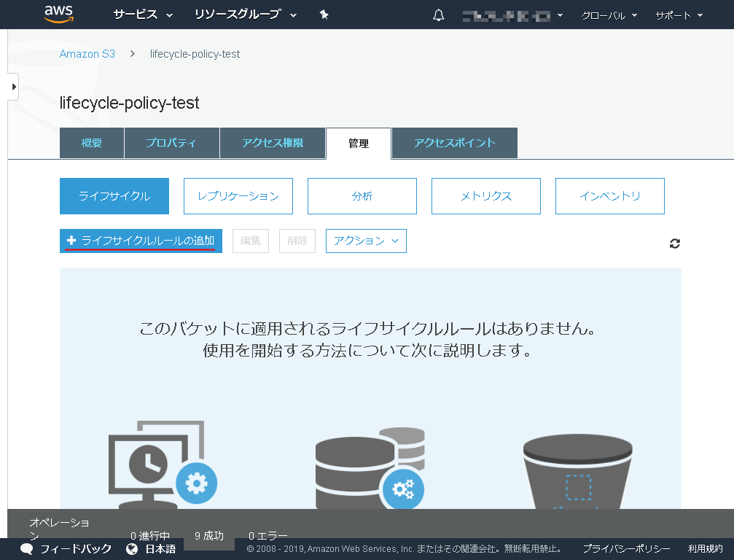This screenshot has width=734, height=560.
Task: Click the 削除 button
Action: point(297,241)
